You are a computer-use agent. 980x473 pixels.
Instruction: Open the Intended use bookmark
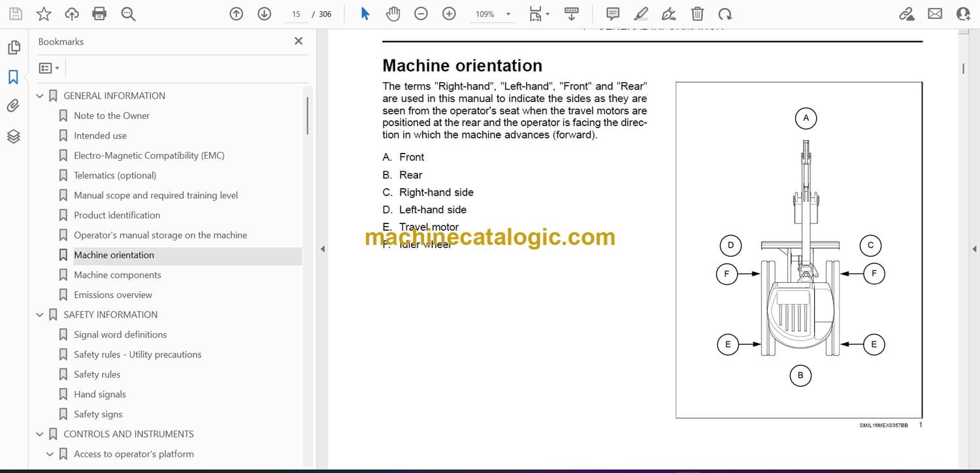coord(100,135)
